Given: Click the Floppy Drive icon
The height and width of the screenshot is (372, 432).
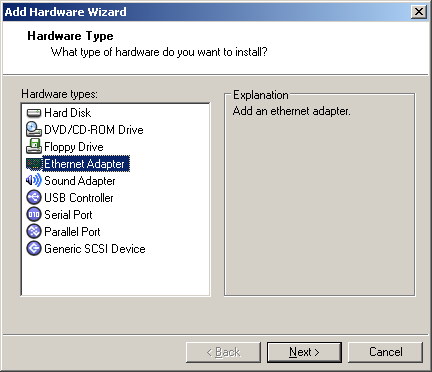Looking at the screenshot, I should (x=34, y=147).
